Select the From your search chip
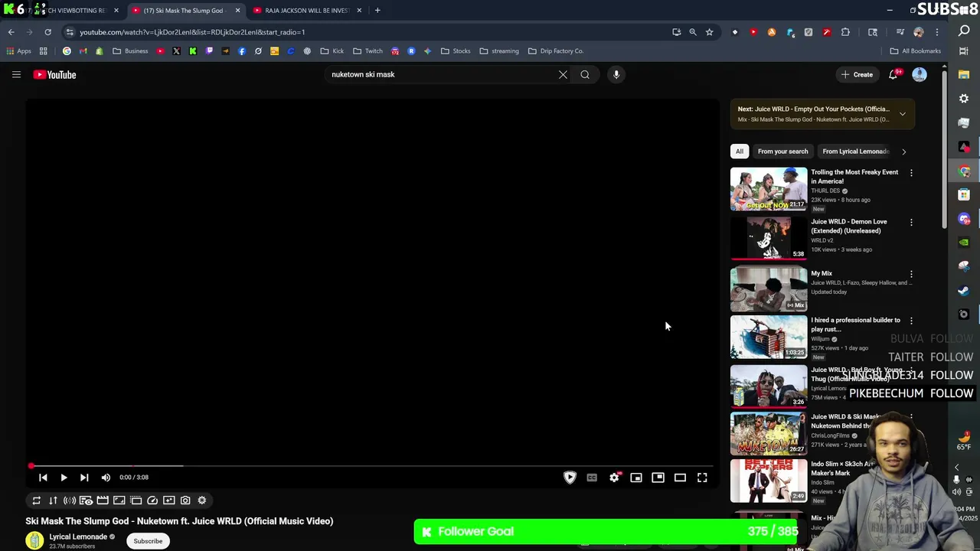The width and height of the screenshot is (980, 551). (x=782, y=152)
